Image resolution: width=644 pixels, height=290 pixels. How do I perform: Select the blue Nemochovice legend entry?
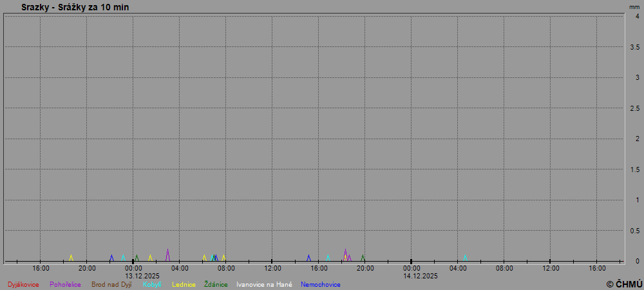pyautogui.click(x=320, y=284)
